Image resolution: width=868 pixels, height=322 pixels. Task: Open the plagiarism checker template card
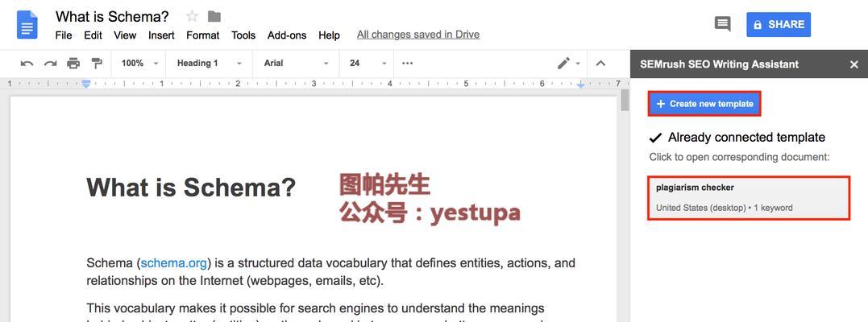(749, 197)
